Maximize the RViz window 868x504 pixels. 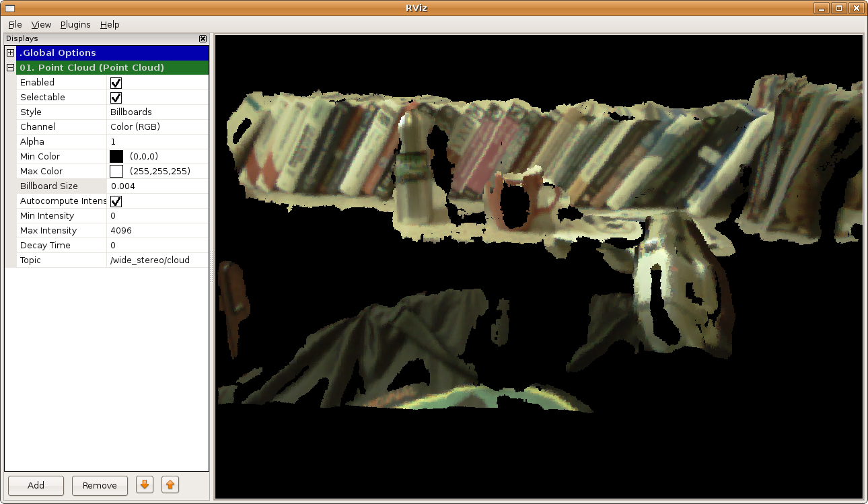(838, 8)
